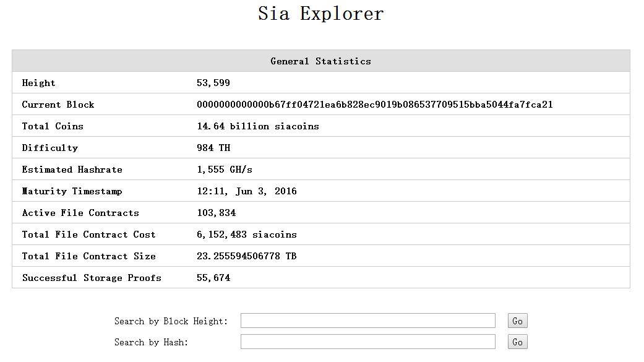Click the 'Maturity Timestamp' row label
Viewport: 644px width, 362px height.
pos(72,191)
